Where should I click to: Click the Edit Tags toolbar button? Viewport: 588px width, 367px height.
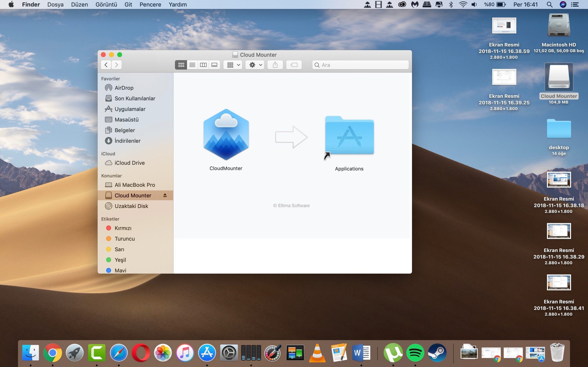pos(294,65)
